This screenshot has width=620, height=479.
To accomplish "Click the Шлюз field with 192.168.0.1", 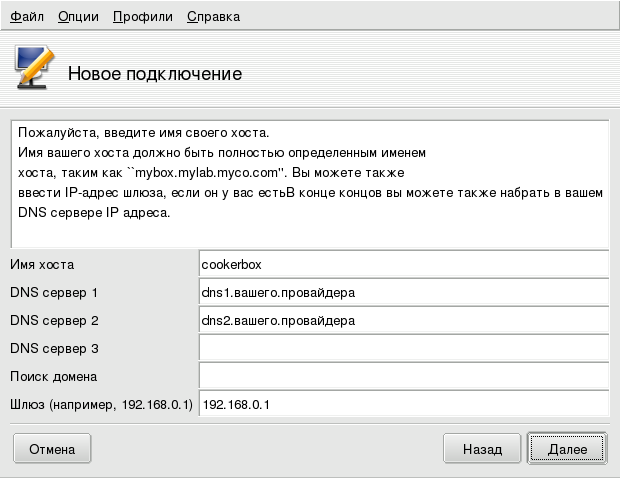I will click(404, 404).
